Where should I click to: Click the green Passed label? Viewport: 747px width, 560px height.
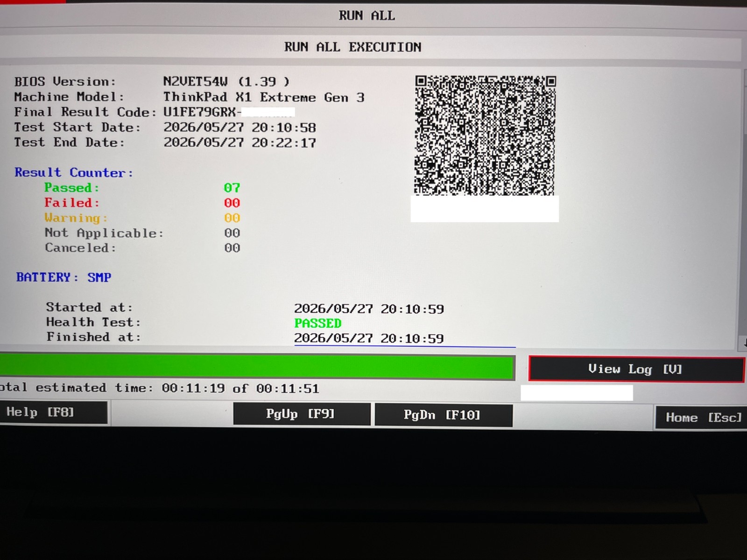(x=72, y=188)
